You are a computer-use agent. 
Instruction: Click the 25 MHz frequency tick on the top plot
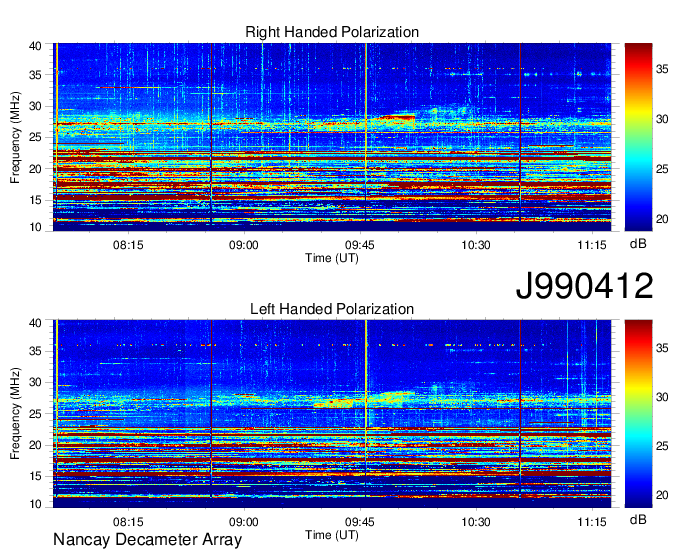(x=35, y=137)
